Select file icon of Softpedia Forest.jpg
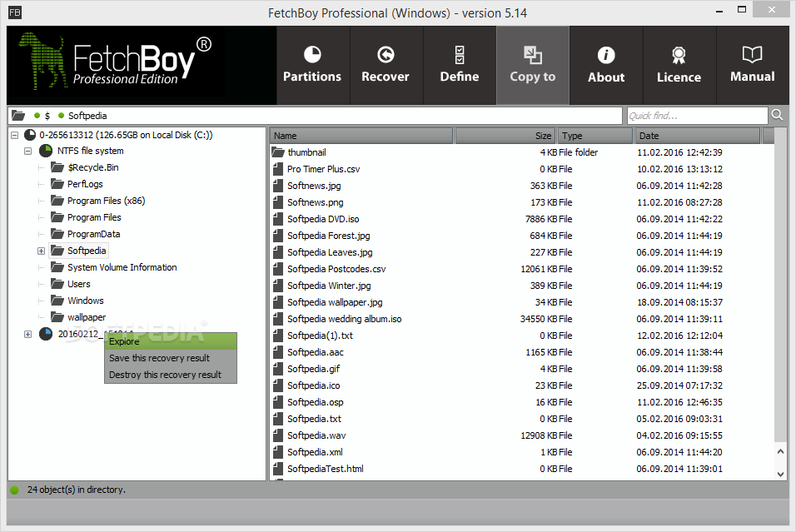The width and height of the screenshot is (796, 532). 278,236
